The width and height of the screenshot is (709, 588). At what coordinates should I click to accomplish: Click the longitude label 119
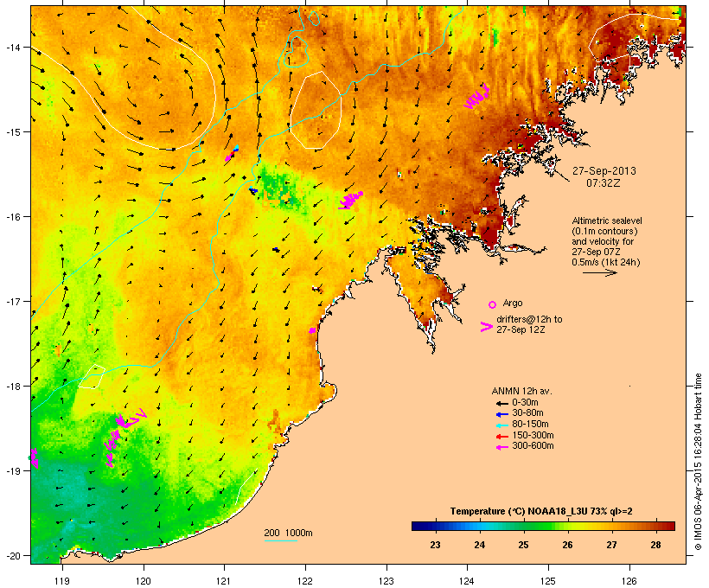pos(62,581)
